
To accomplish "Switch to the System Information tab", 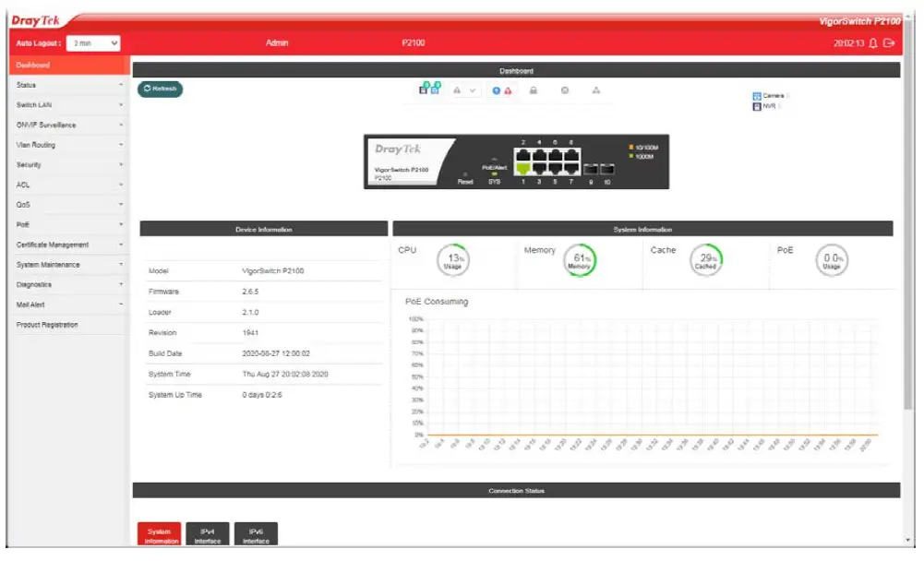I will (x=159, y=535).
